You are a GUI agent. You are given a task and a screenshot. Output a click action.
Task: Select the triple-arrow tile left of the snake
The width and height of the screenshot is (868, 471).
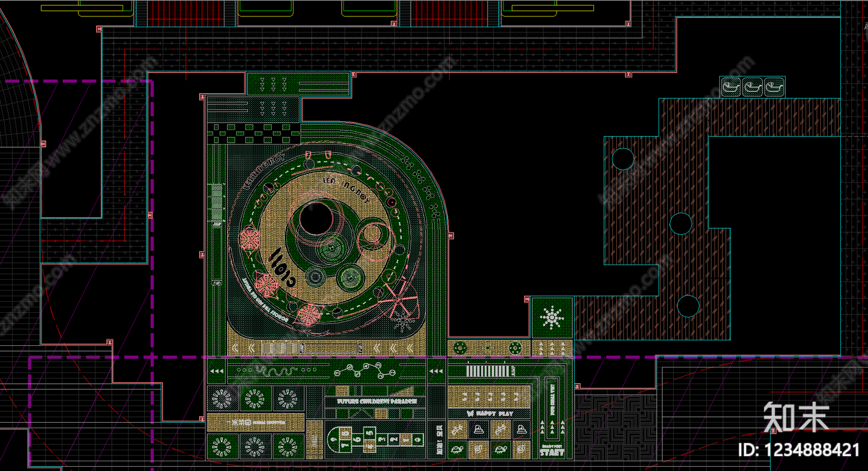(216, 371)
